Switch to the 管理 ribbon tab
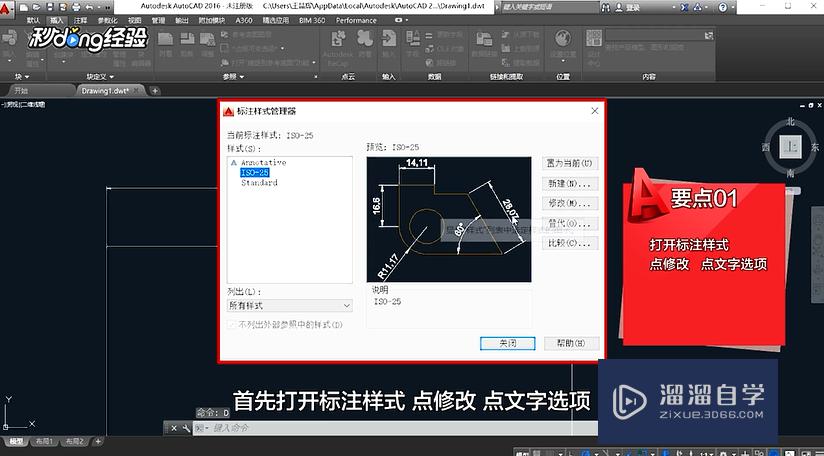Screen dimensions: 824x456 tap(158, 20)
